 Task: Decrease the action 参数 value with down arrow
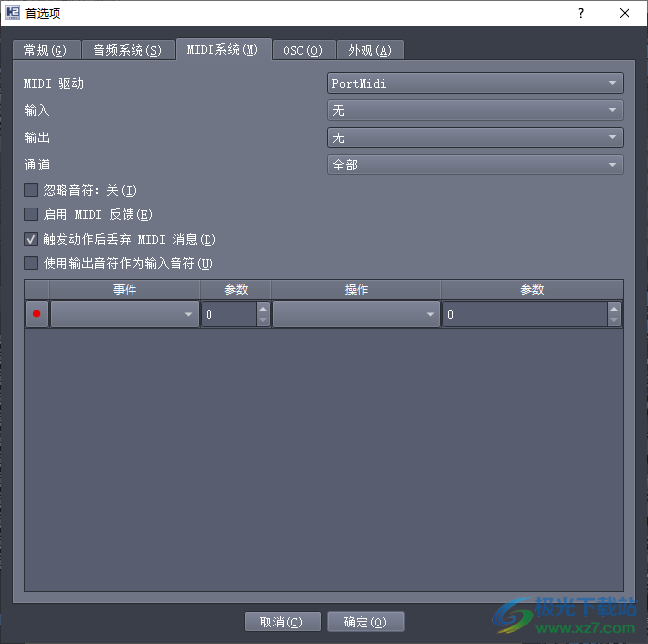[614, 321]
